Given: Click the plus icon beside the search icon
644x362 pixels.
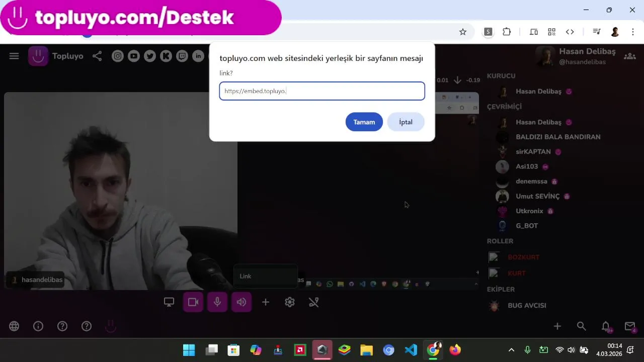Looking at the screenshot, I should (557, 326).
